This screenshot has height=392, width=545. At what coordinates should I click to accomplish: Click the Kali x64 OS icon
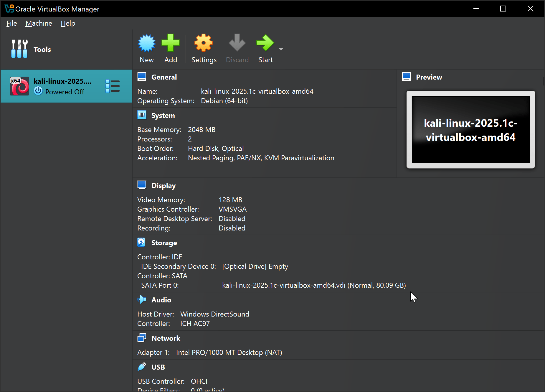pyautogui.click(x=19, y=86)
